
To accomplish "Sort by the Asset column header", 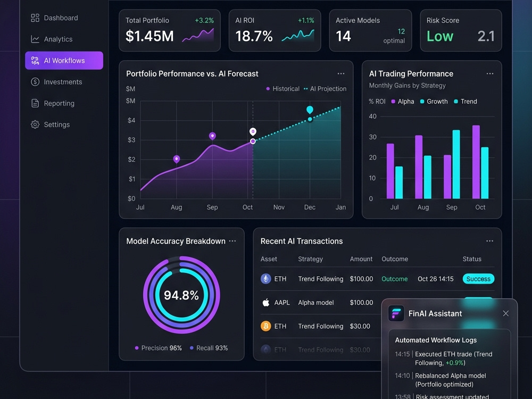I will (x=269, y=259).
